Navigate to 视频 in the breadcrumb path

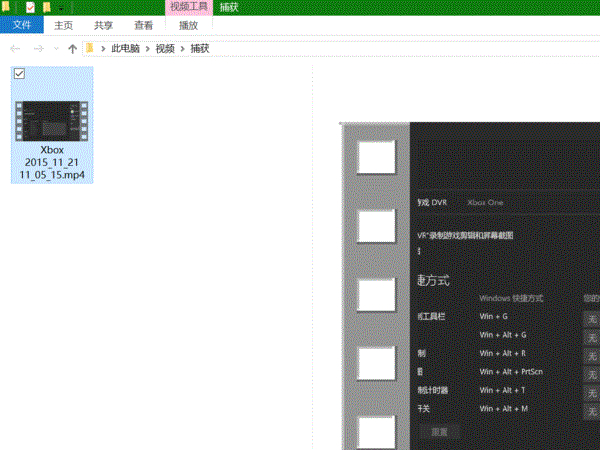165,48
